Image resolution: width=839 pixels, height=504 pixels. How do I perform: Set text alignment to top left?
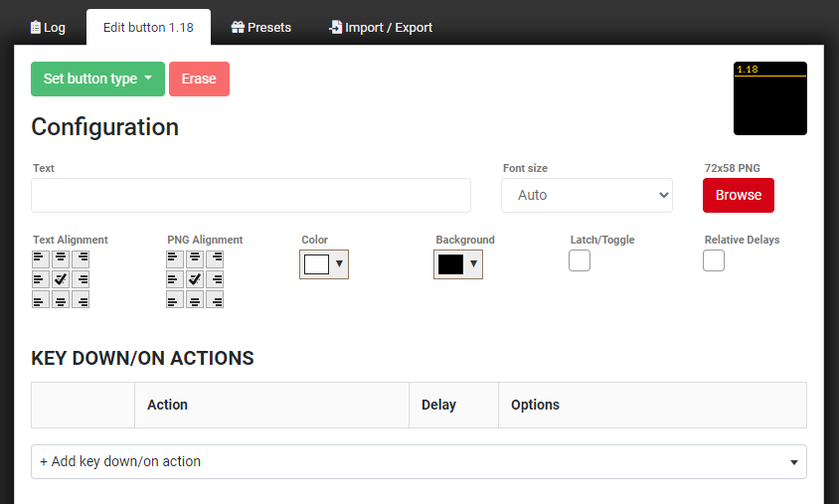40,257
